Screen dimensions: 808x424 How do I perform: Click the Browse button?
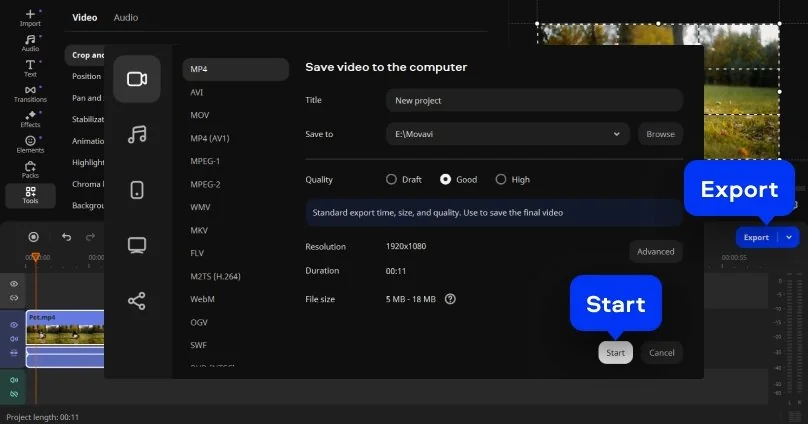(x=660, y=134)
